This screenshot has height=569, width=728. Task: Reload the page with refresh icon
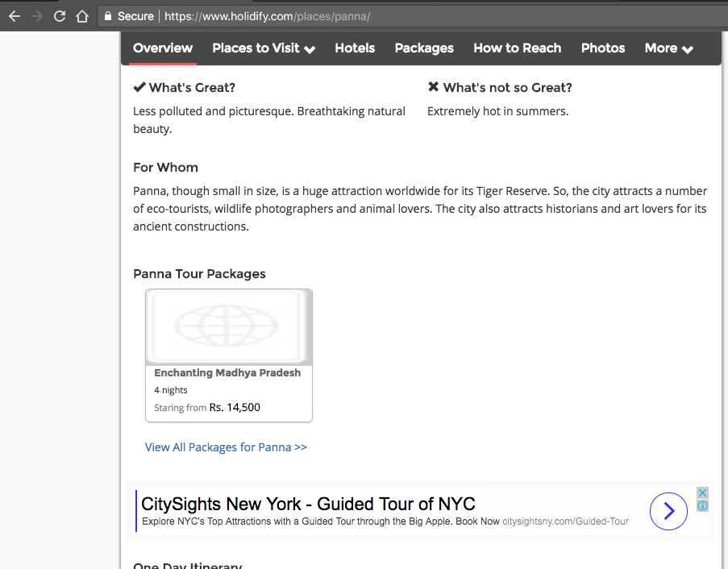coord(60,16)
